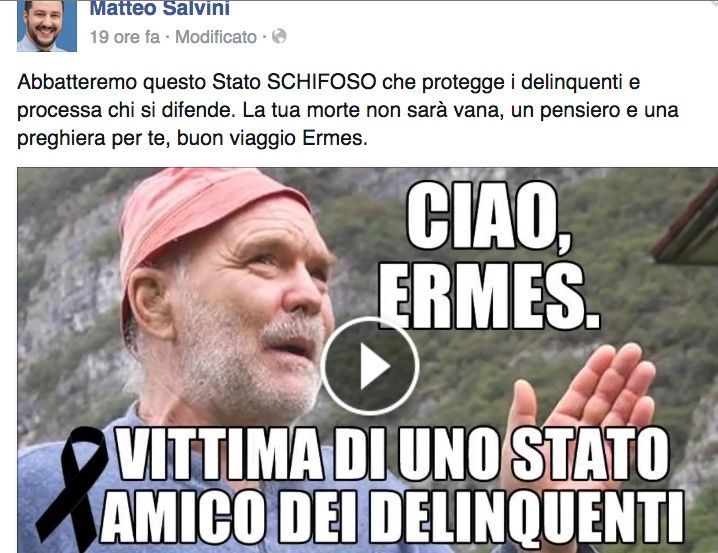Click the 'AMICO DEI DELINQUENTI' caption line

coord(392,518)
